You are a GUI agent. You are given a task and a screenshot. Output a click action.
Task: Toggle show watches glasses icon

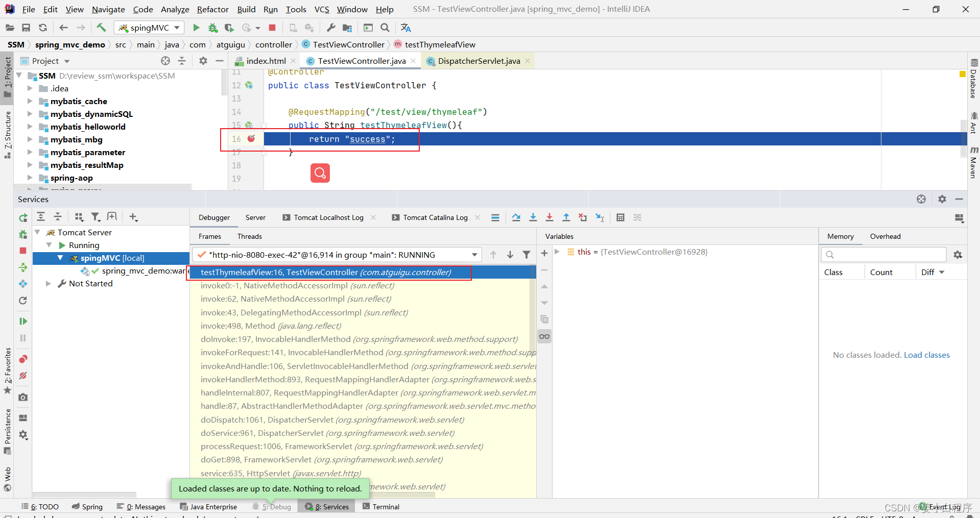pos(544,336)
